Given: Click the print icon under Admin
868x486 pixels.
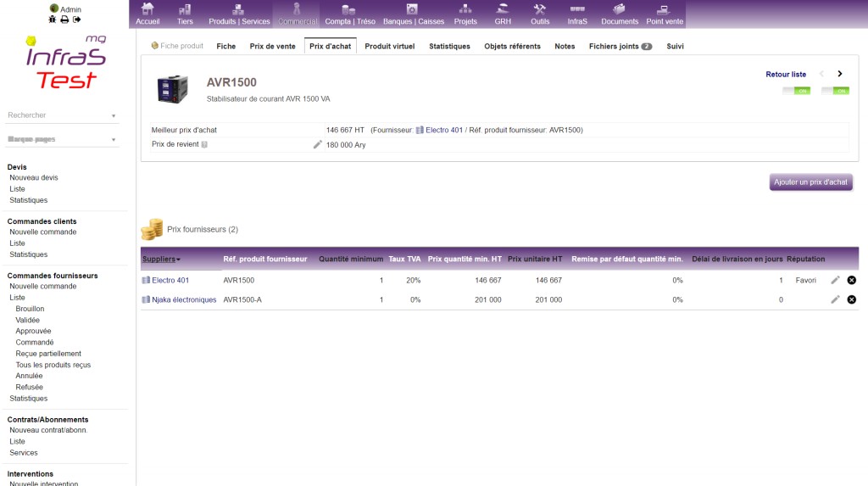Looking at the screenshot, I should coord(64,20).
